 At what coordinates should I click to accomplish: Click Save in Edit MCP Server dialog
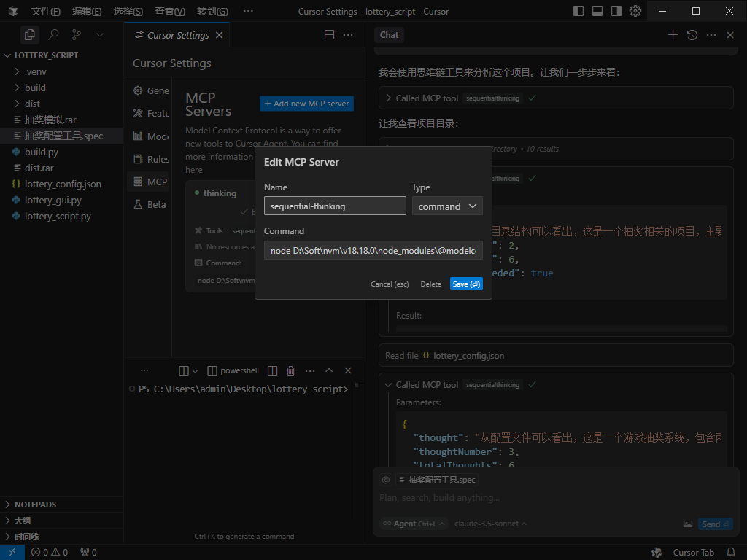[x=466, y=284]
